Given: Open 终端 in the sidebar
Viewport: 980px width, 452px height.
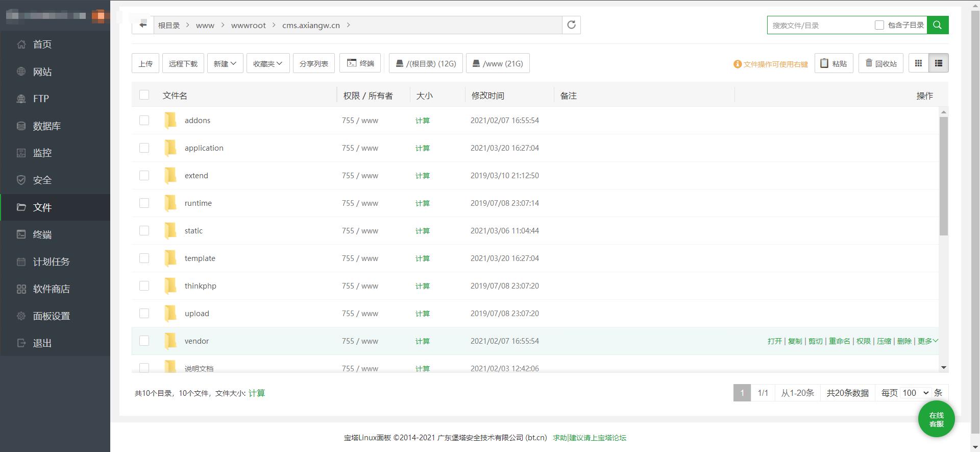Looking at the screenshot, I should point(55,234).
